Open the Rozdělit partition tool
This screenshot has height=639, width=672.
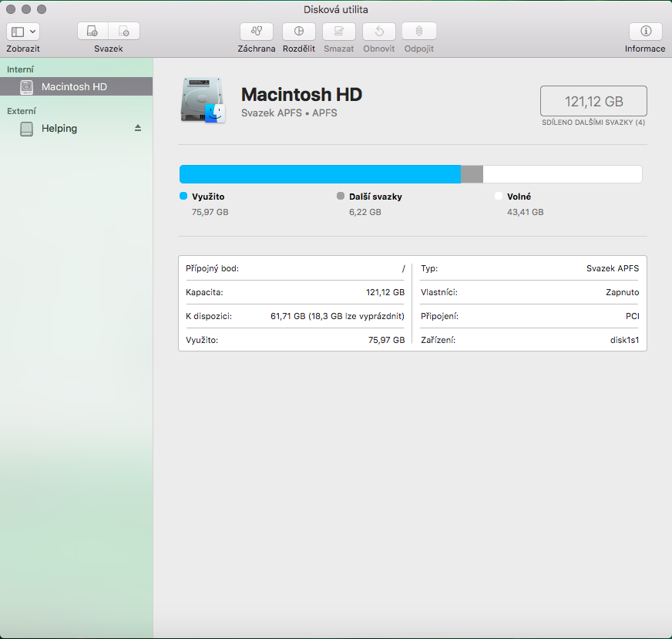[x=299, y=32]
